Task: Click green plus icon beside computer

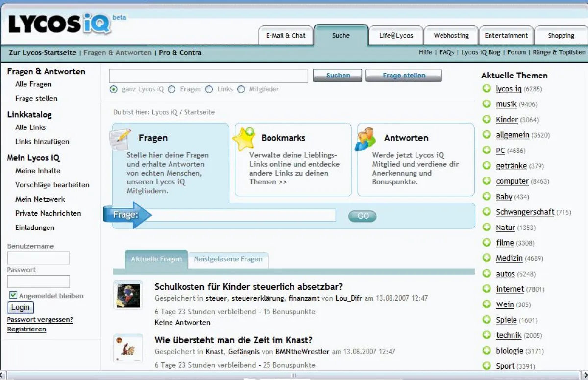Action: coord(487,181)
